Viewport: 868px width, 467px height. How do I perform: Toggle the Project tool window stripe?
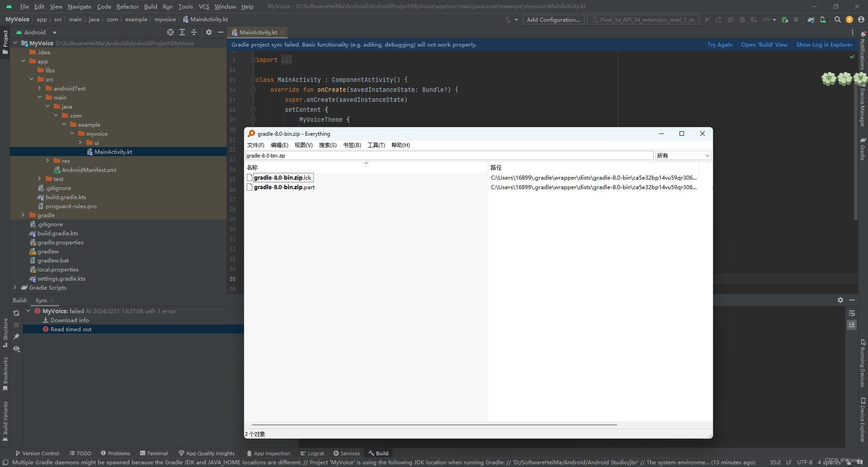click(x=5, y=42)
